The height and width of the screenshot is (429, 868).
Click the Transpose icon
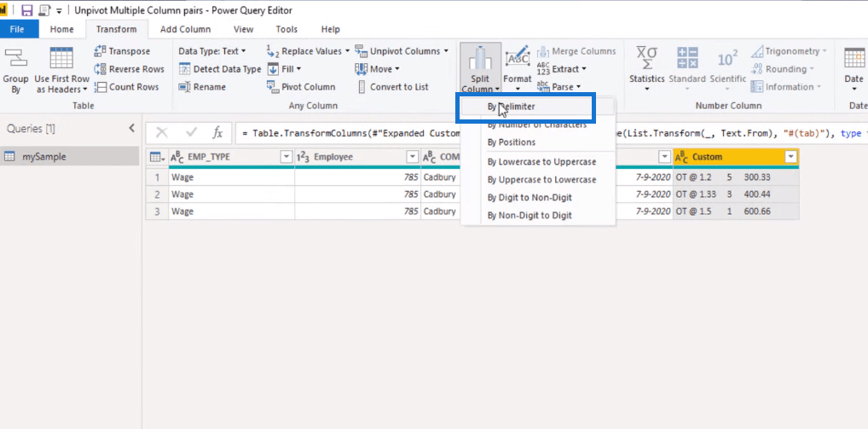[101, 51]
